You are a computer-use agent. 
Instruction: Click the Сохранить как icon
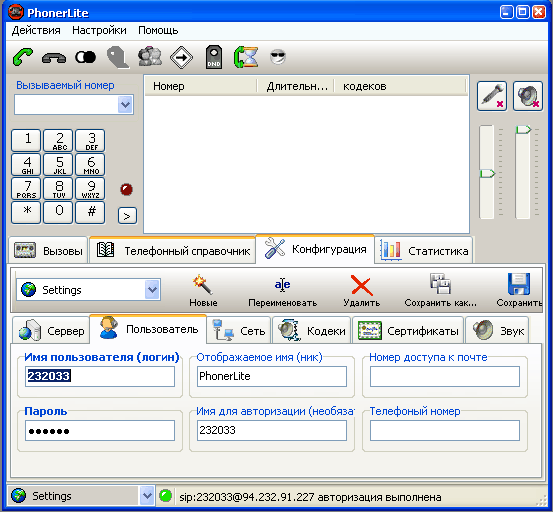click(x=440, y=291)
